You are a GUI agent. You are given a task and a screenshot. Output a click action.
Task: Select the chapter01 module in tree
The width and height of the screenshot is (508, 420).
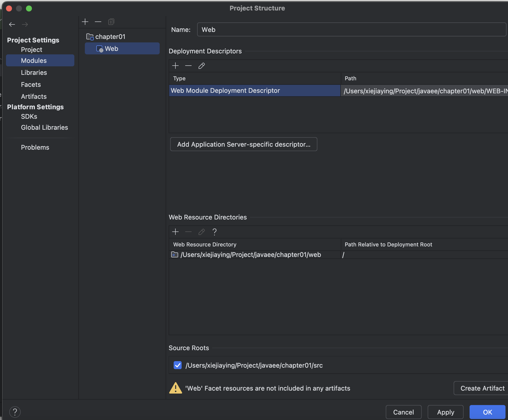110,37
